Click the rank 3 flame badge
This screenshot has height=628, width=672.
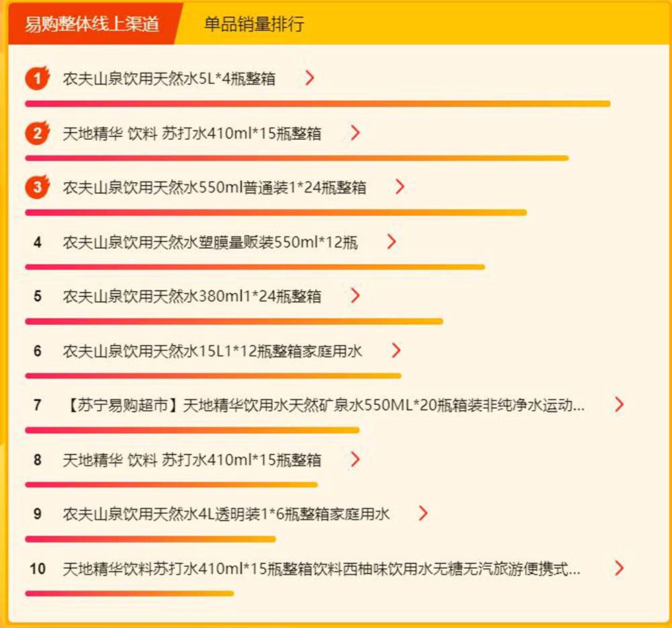37,187
